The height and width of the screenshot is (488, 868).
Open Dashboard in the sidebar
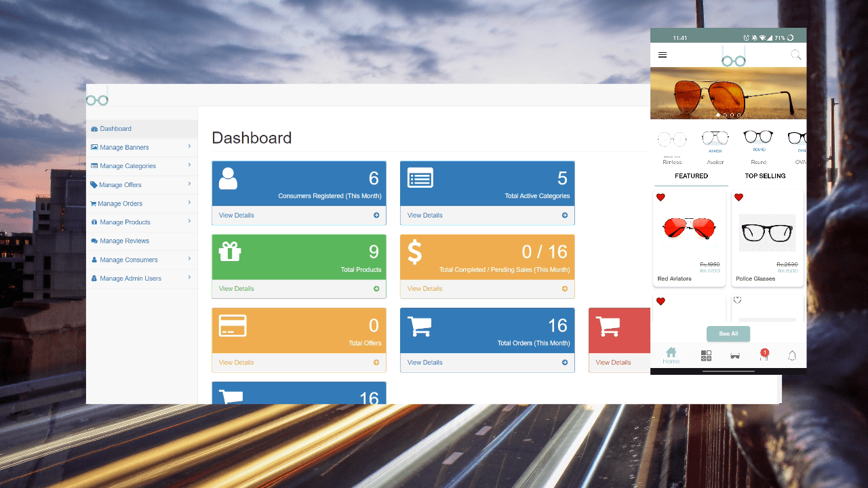point(142,129)
